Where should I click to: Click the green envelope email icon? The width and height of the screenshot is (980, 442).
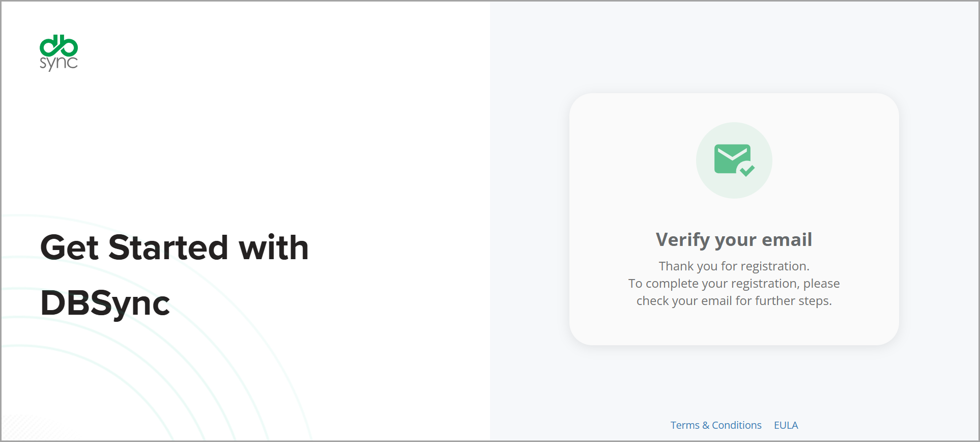coord(732,158)
